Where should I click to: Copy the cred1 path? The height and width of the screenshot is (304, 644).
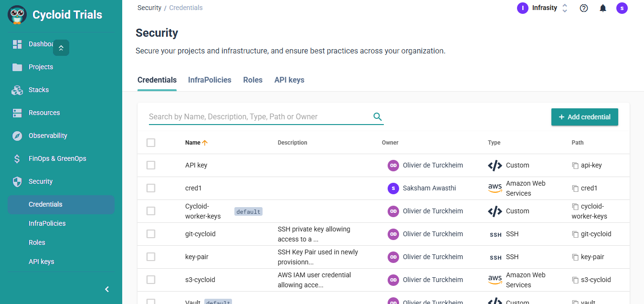coord(575,189)
